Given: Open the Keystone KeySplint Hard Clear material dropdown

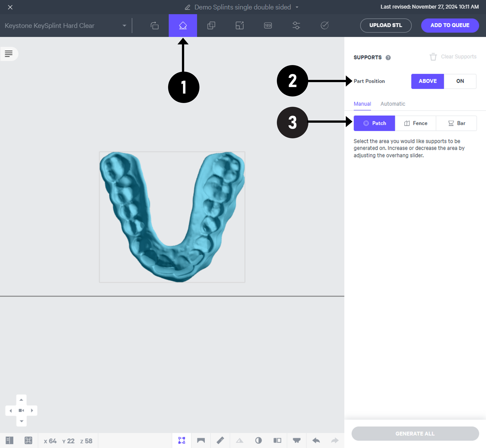Looking at the screenshot, I should pos(65,25).
